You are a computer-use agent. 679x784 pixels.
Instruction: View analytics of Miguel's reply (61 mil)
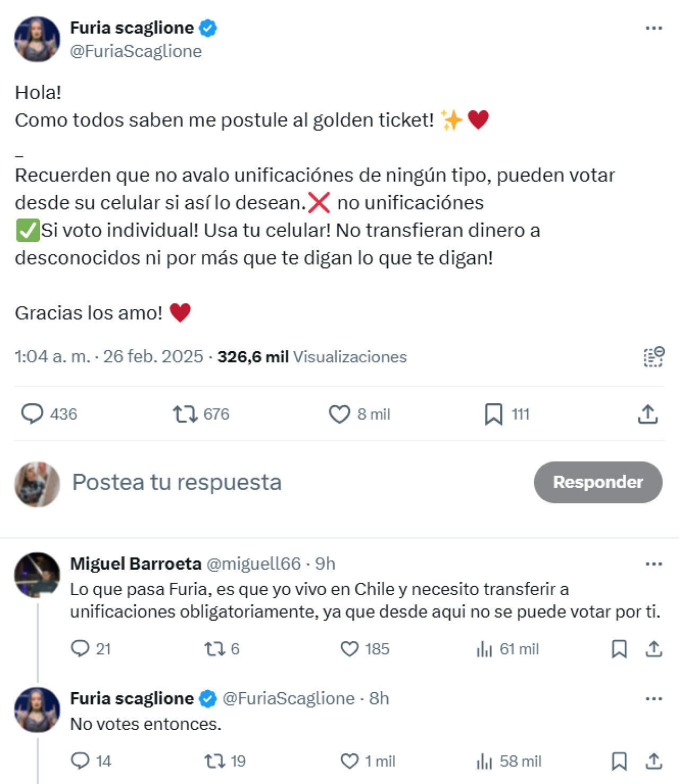484,649
